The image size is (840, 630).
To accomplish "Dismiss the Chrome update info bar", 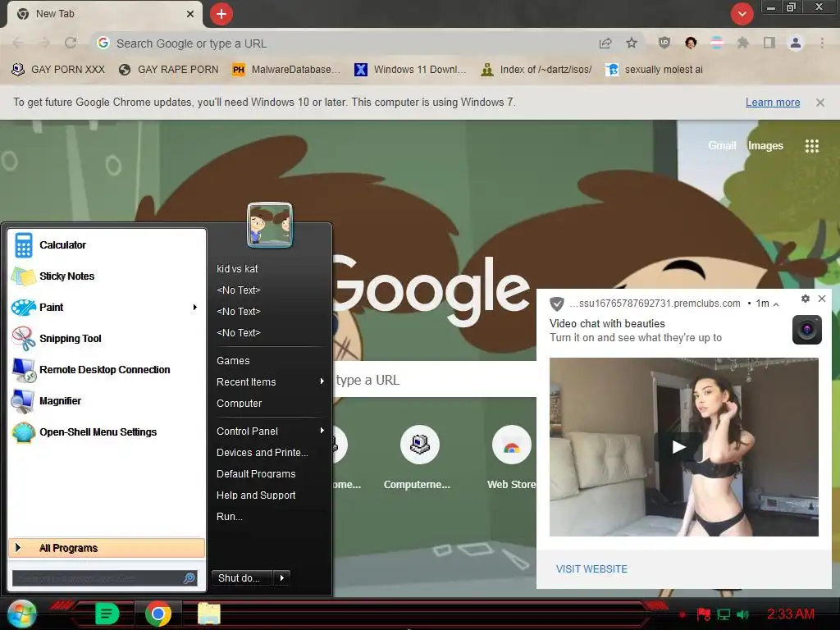I will [819, 103].
